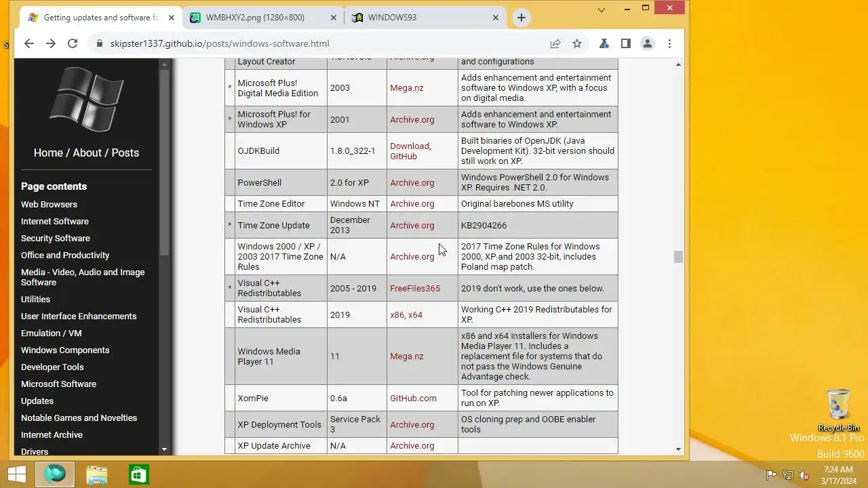Open the x64 link for Visual C++ 2019
This screenshot has width=868, height=488.
point(415,314)
